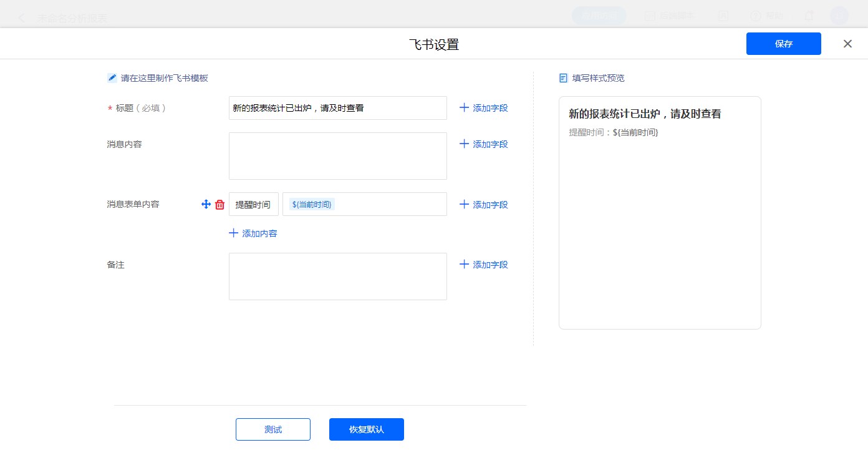Screen dimensions: 868x455
Task: Delete the 提醒时间 row with trash icon
Action: [219, 205]
